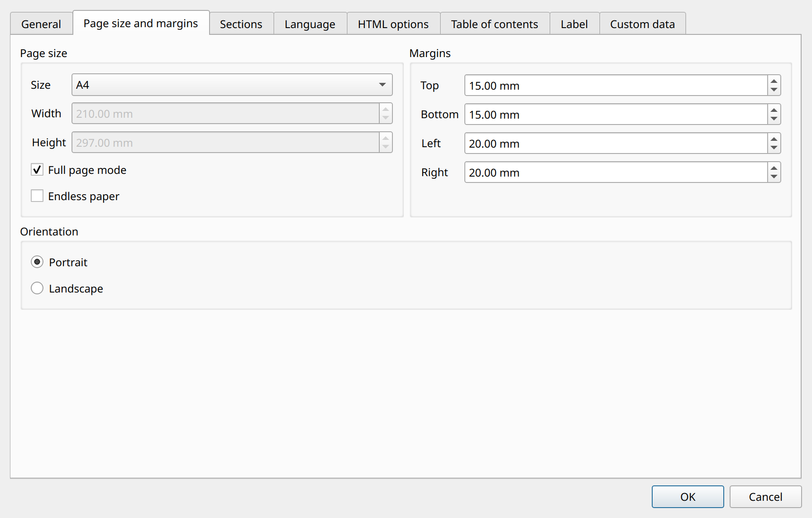
Task: Click the Left margin input field
Action: pos(616,144)
